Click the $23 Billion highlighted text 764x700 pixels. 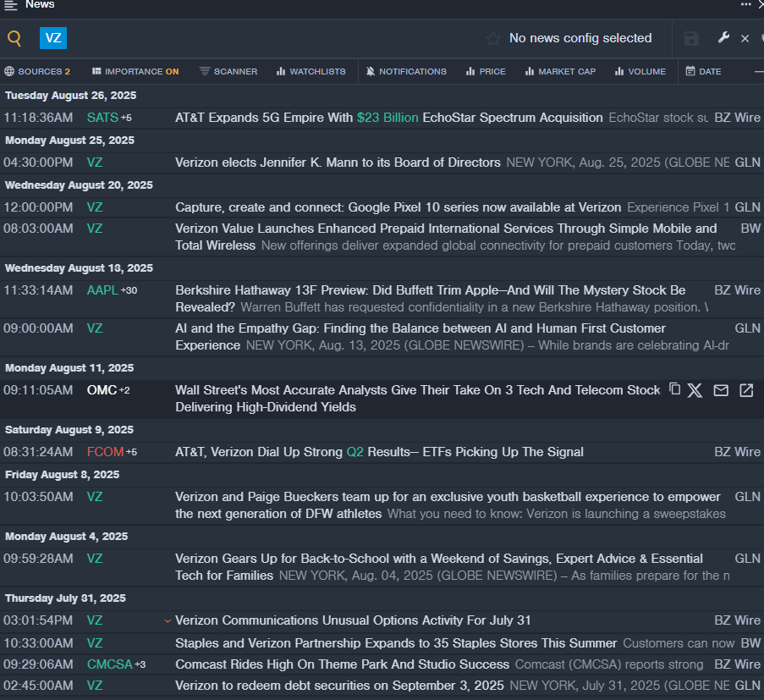pyautogui.click(x=387, y=118)
